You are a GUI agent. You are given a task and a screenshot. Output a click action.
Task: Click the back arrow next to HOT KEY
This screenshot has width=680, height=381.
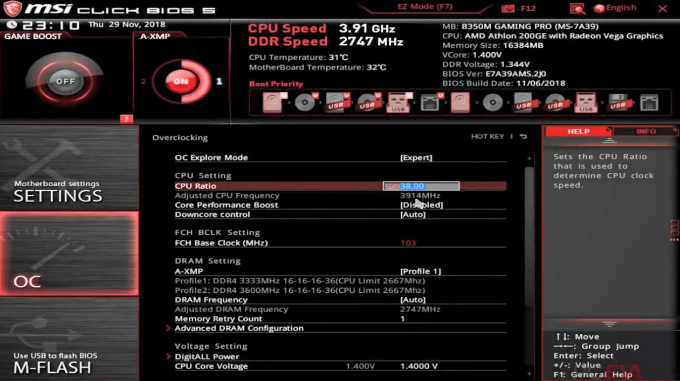[x=523, y=137]
